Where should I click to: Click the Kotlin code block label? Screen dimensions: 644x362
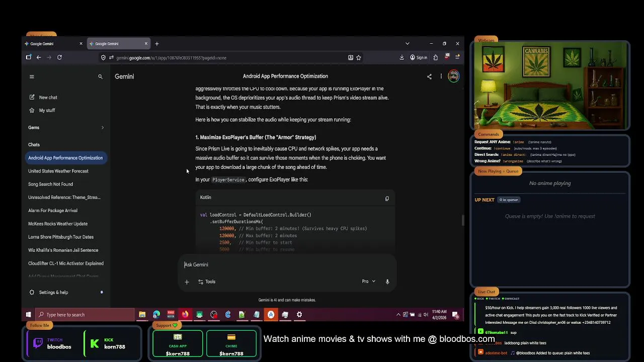pos(205,198)
